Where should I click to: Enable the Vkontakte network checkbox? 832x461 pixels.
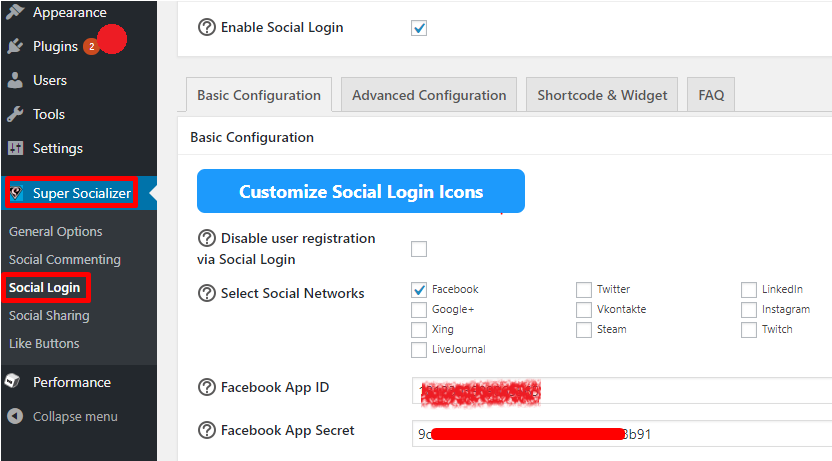click(584, 310)
